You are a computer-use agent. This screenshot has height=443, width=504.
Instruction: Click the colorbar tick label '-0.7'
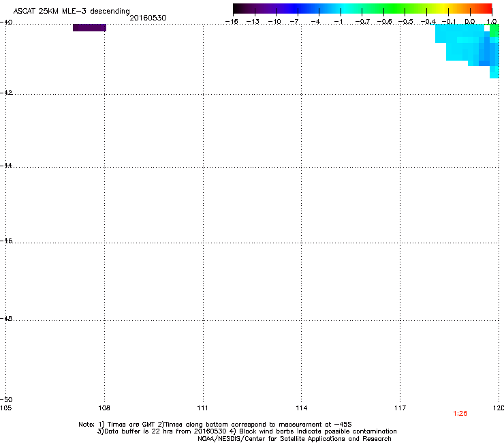pyautogui.click(x=362, y=22)
